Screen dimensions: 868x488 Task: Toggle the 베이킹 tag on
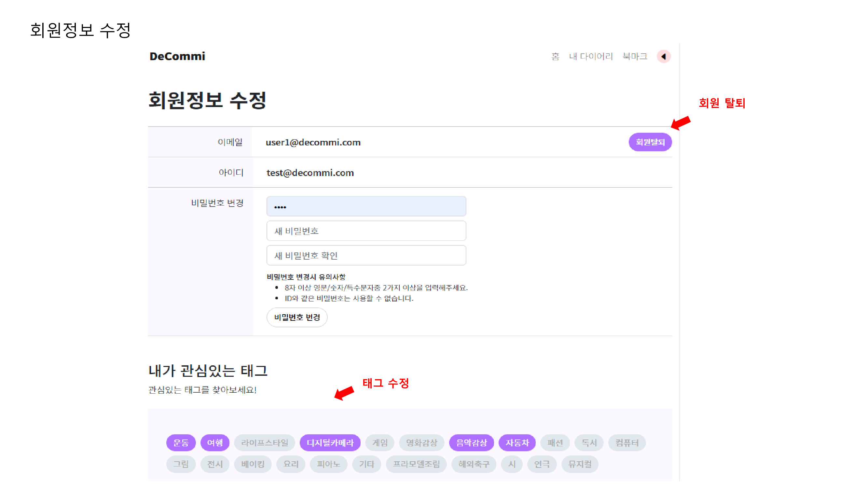(x=253, y=464)
